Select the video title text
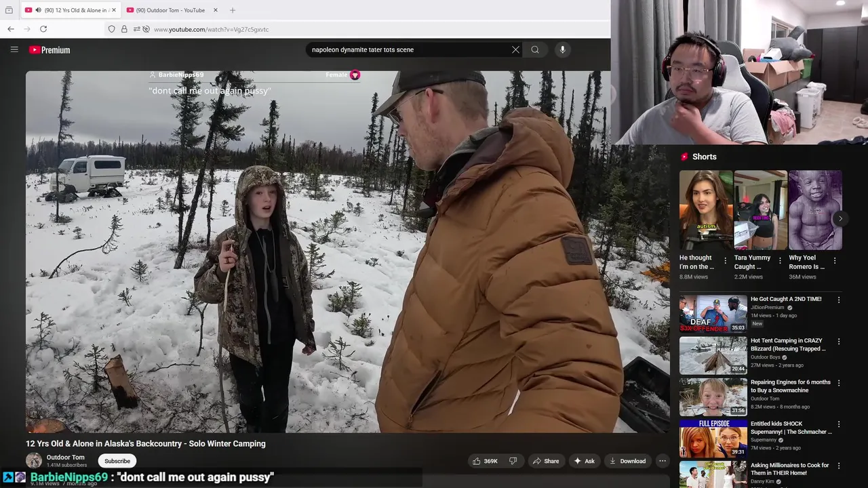The width and height of the screenshot is (868, 488). [146, 443]
